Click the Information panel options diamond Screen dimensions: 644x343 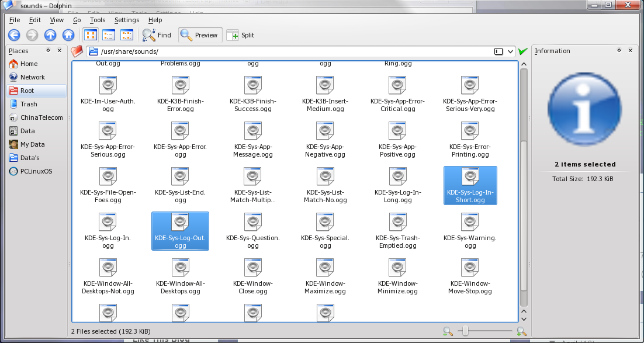[x=619, y=51]
